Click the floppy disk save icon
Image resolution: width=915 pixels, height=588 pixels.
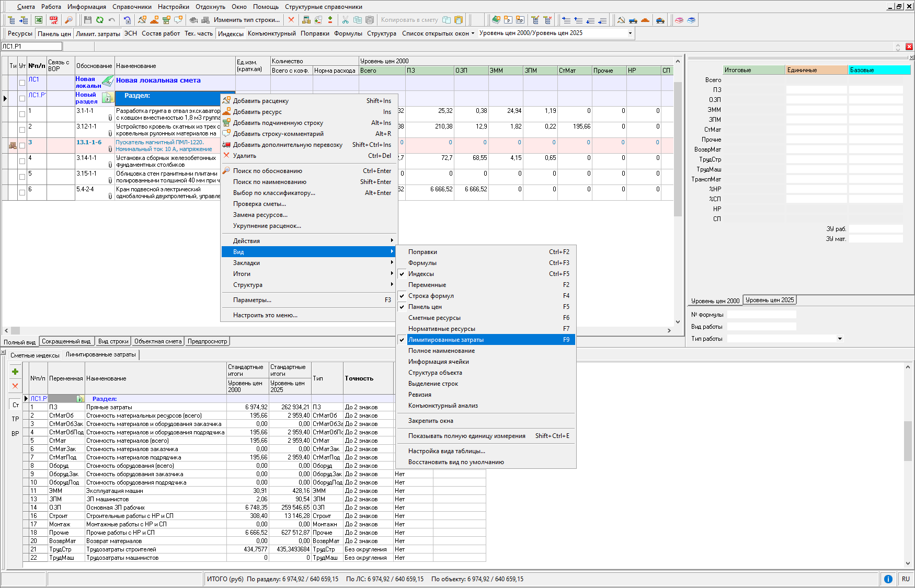point(88,20)
